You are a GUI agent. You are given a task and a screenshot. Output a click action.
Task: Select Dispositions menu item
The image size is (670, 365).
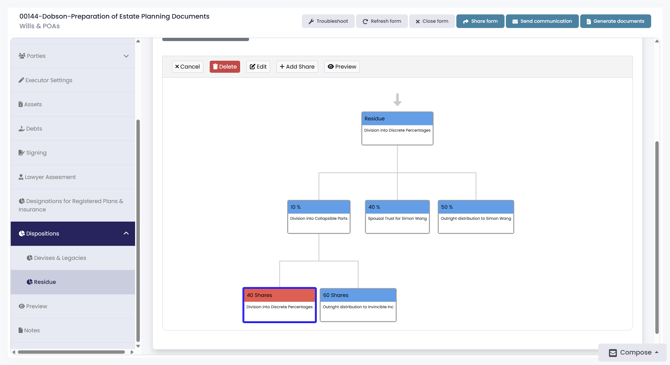pyautogui.click(x=73, y=233)
